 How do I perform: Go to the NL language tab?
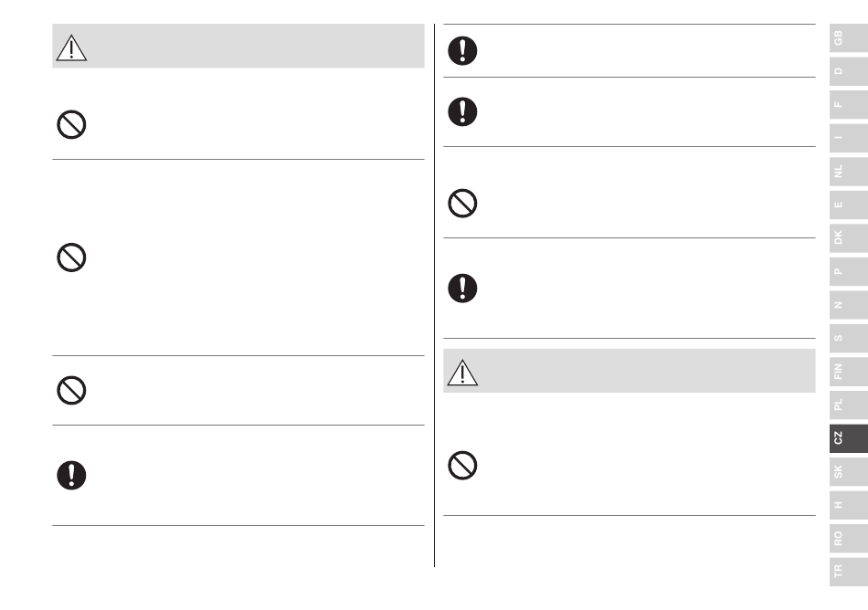coord(849,172)
